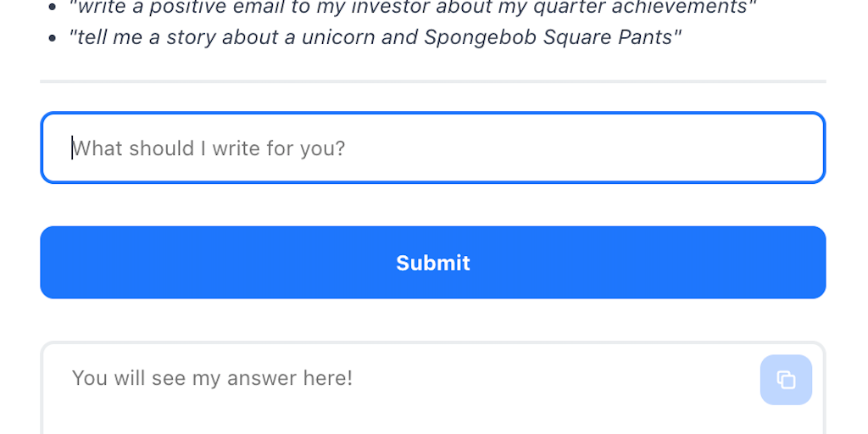The width and height of the screenshot is (868, 434).
Task: Click the "You will see my answer here!" text
Action: 212,378
